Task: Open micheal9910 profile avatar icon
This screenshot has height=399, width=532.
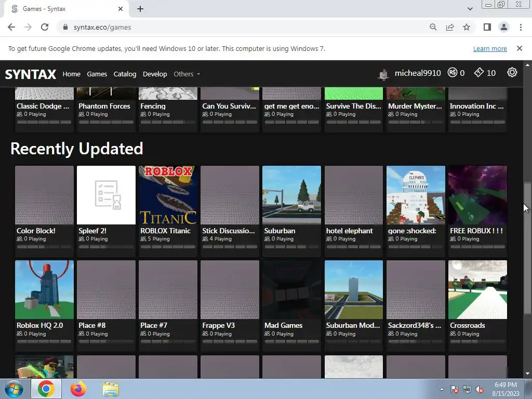Action: pyautogui.click(x=384, y=74)
